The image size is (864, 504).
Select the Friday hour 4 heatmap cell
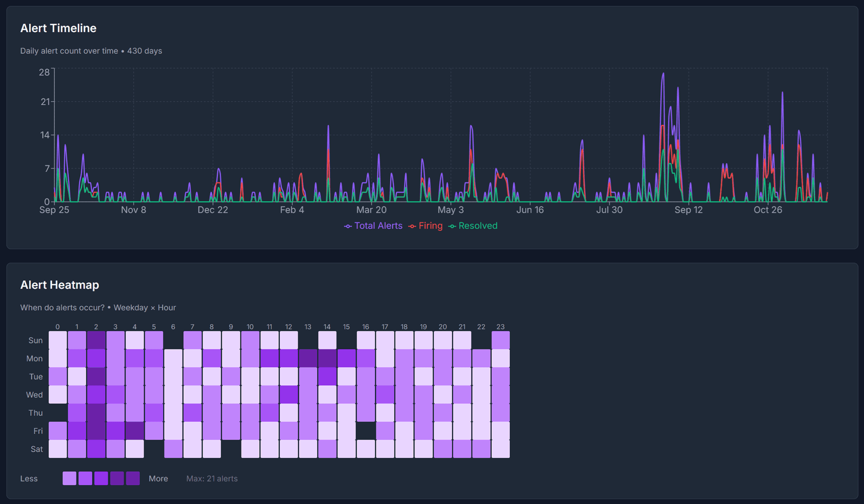pos(134,431)
